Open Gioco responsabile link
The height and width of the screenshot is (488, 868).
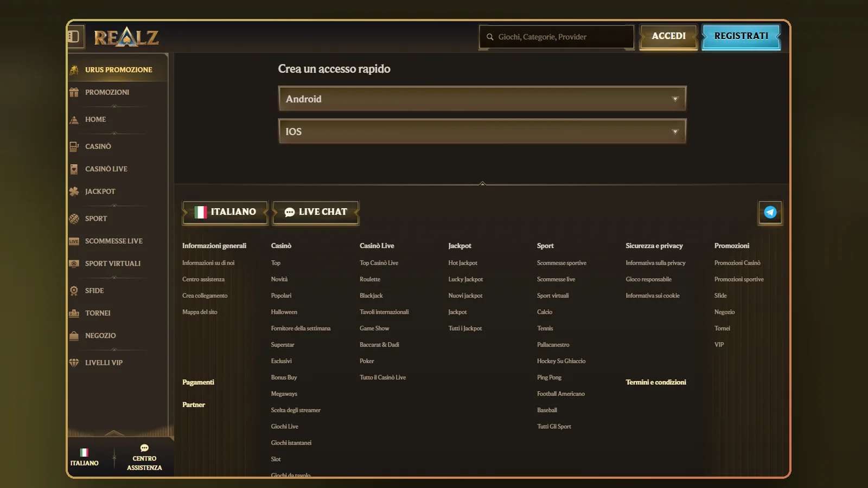click(x=648, y=279)
